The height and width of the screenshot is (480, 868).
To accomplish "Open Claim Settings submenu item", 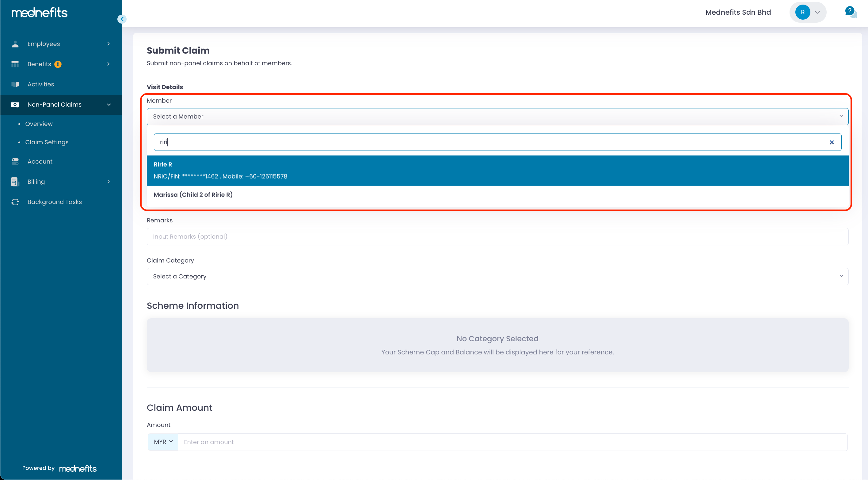I will click(x=47, y=142).
